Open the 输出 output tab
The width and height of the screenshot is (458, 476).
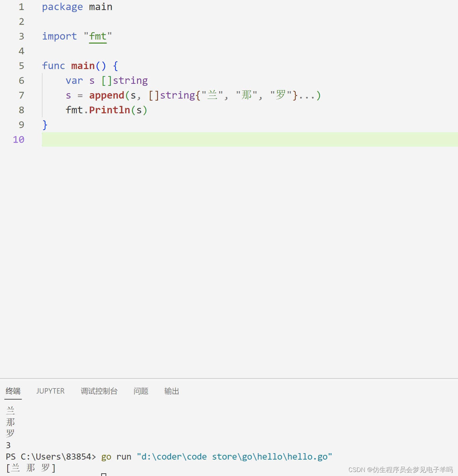(172, 391)
